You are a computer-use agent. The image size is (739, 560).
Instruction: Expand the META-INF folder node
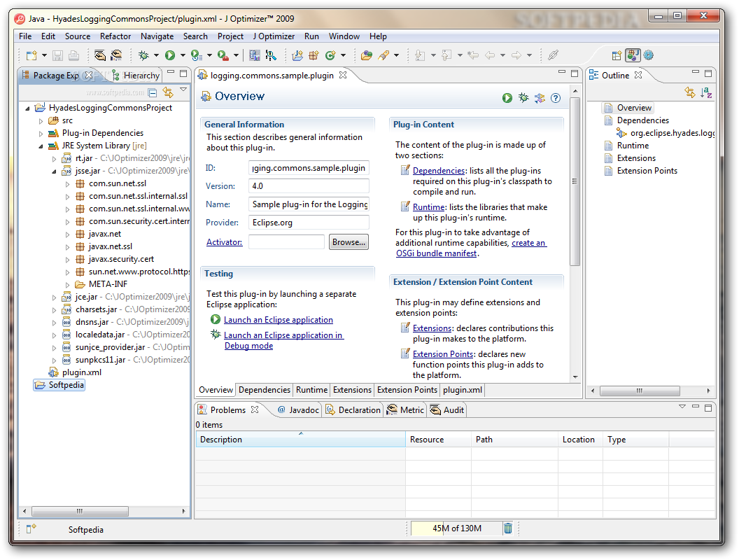(x=67, y=285)
